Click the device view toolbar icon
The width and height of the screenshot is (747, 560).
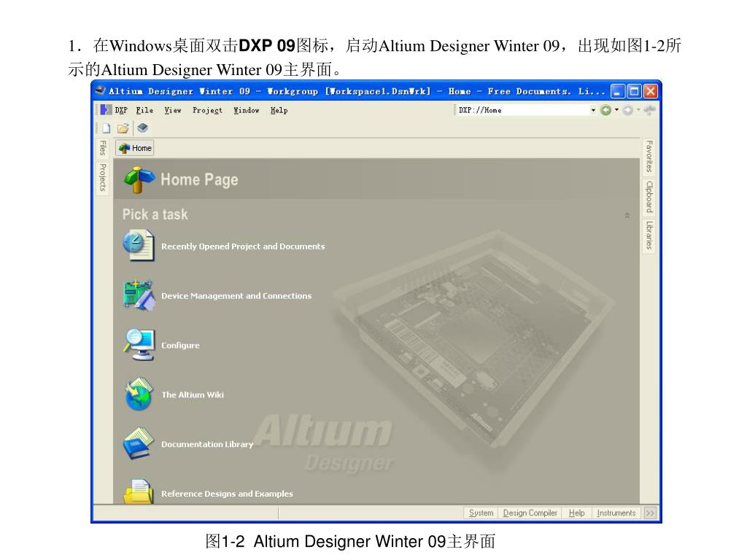142,128
